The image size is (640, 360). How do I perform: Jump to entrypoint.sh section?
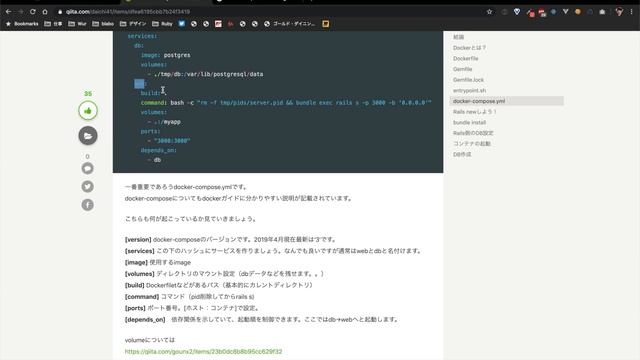pyautogui.click(x=469, y=90)
